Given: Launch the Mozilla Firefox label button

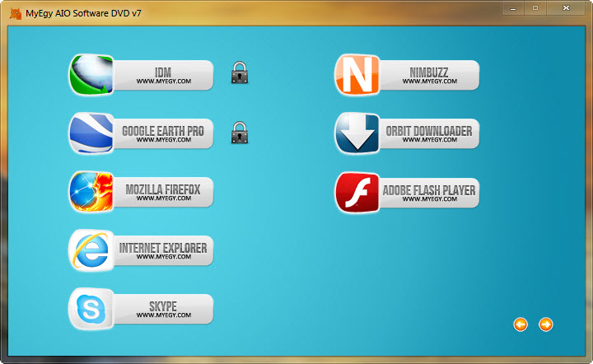Looking at the screenshot, I should [x=163, y=192].
